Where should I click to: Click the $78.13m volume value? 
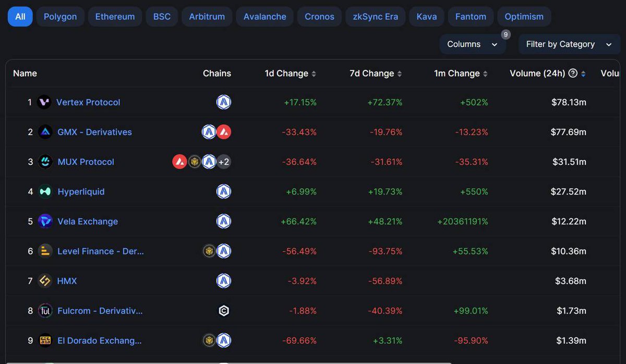pos(569,102)
